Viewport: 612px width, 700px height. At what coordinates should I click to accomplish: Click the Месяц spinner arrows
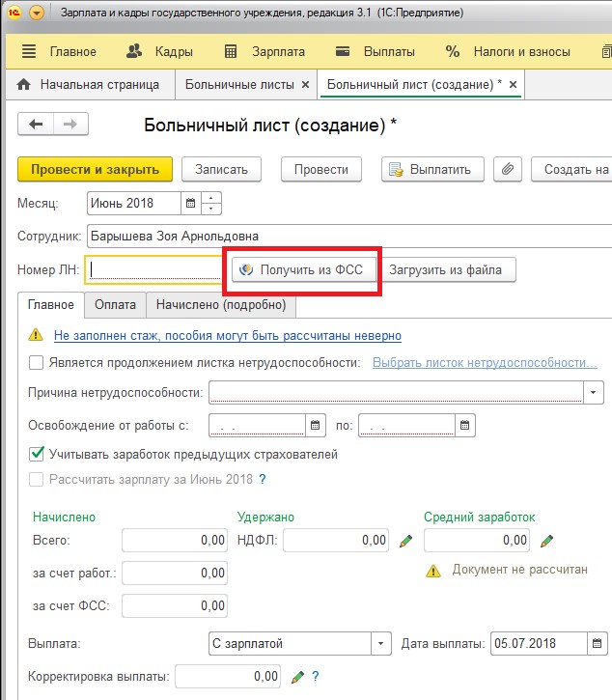211,204
